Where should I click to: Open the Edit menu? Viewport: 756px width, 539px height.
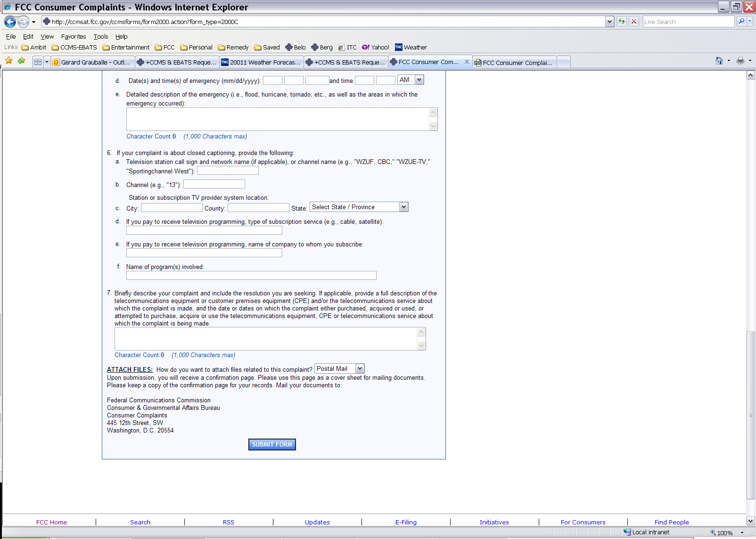coord(28,36)
